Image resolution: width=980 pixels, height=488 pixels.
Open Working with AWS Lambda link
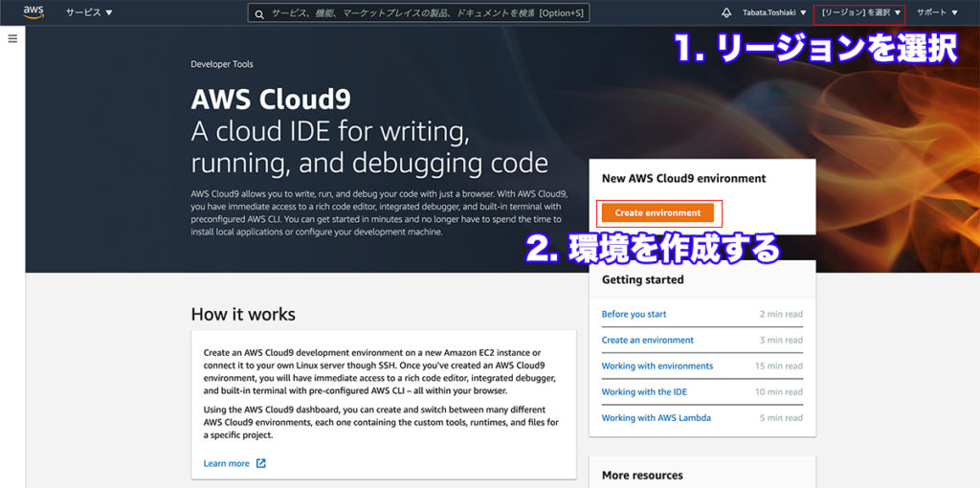(x=656, y=417)
